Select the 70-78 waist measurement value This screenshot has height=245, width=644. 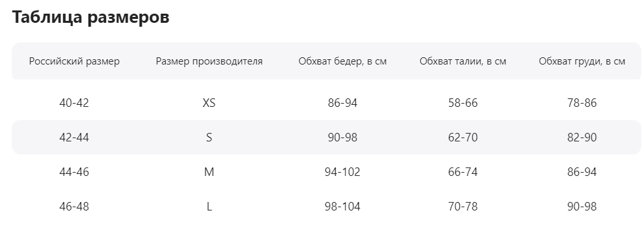pos(463,207)
